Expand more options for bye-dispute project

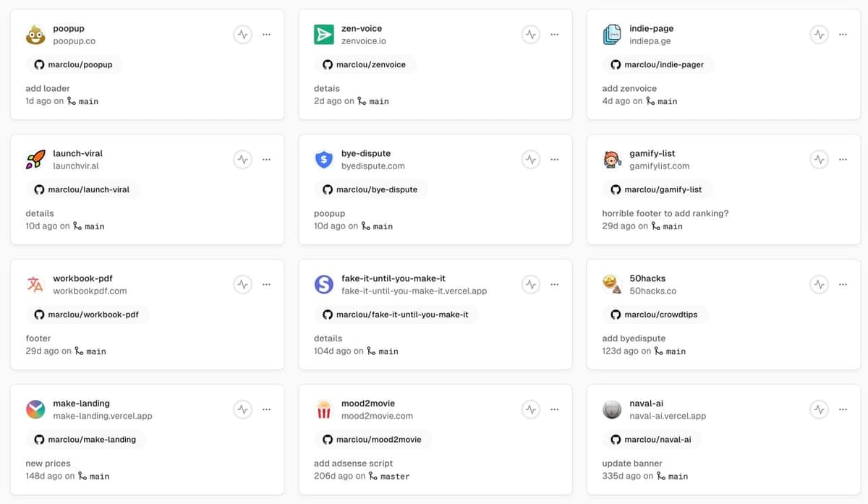[x=554, y=159]
